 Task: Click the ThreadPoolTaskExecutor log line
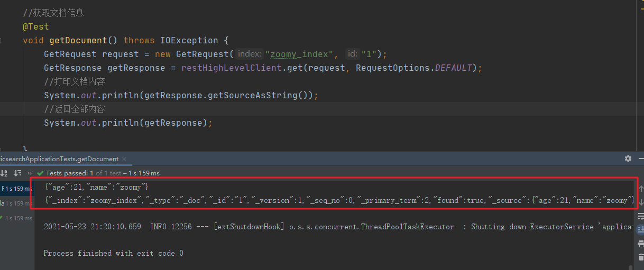[x=339, y=227]
